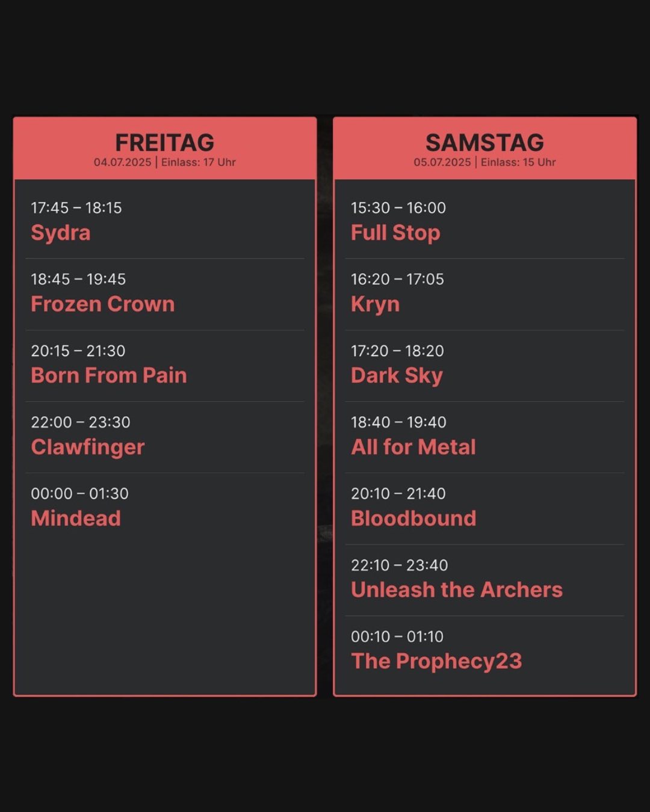Select the FREITAG day header
Screen dimensions: 650x812
click(164, 143)
